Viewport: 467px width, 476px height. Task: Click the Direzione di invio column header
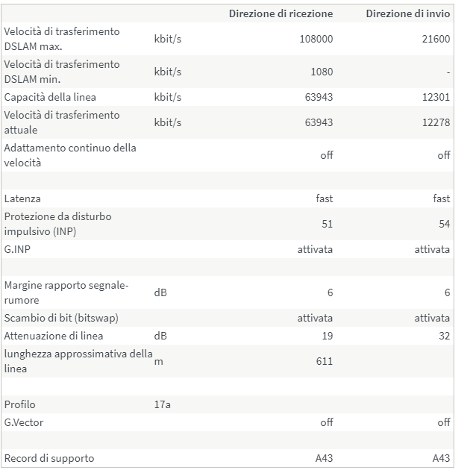click(407, 14)
